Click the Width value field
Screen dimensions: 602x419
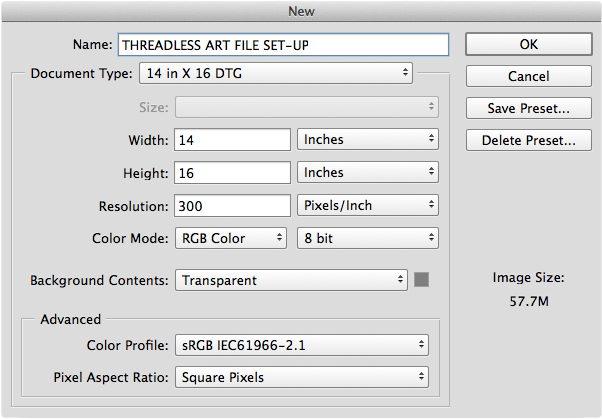[232, 140]
